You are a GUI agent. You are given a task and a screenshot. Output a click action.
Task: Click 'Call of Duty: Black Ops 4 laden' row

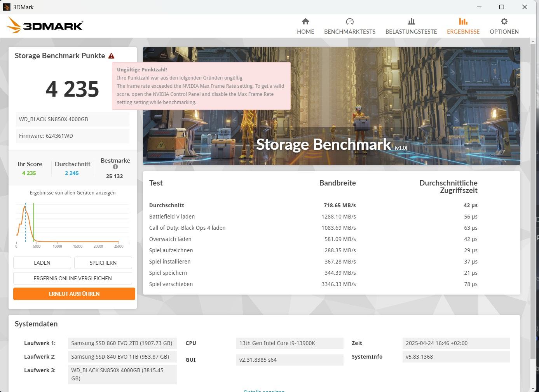[x=313, y=228]
